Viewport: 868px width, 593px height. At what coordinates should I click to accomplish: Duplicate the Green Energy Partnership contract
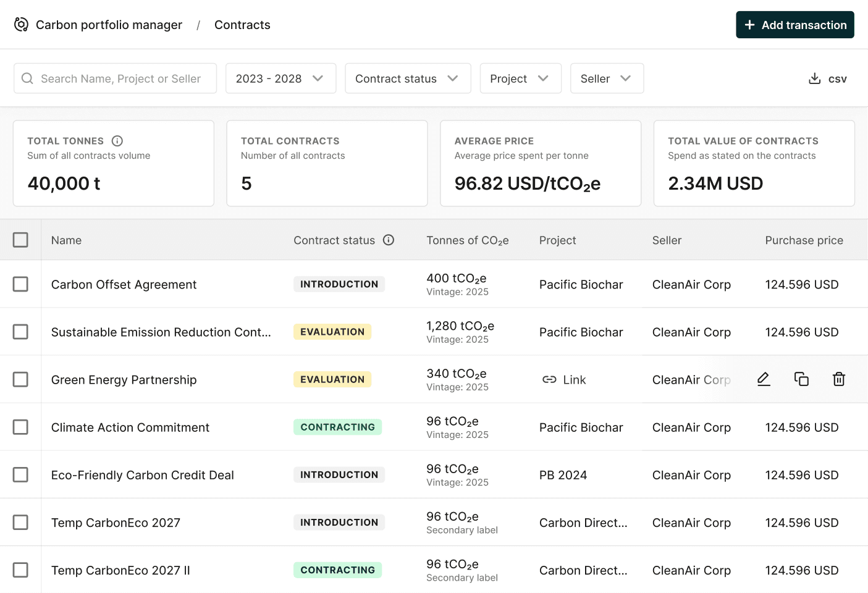coord(801,379)
